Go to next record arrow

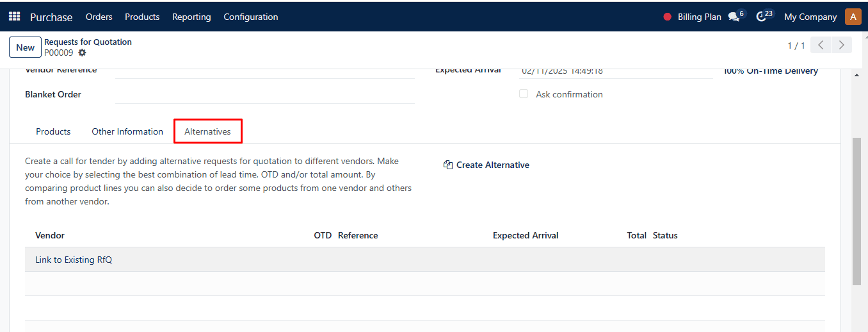(x=842, y=45)
